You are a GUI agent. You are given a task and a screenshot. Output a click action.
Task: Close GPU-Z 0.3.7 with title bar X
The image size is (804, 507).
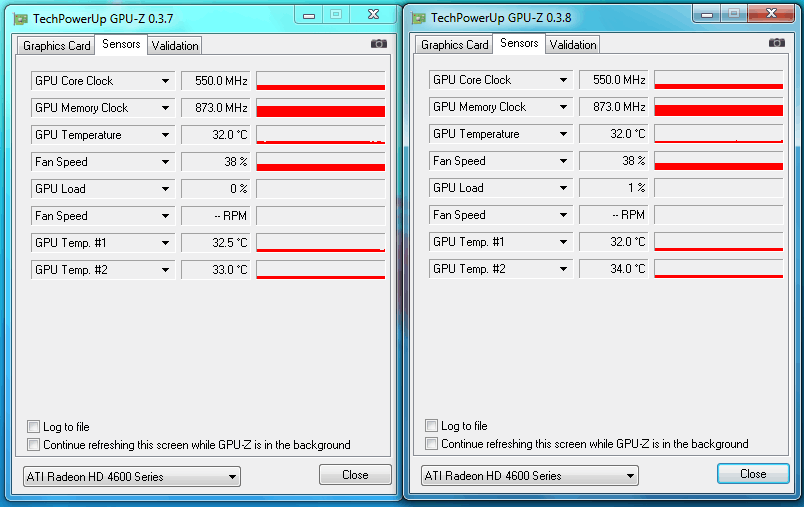374,15
